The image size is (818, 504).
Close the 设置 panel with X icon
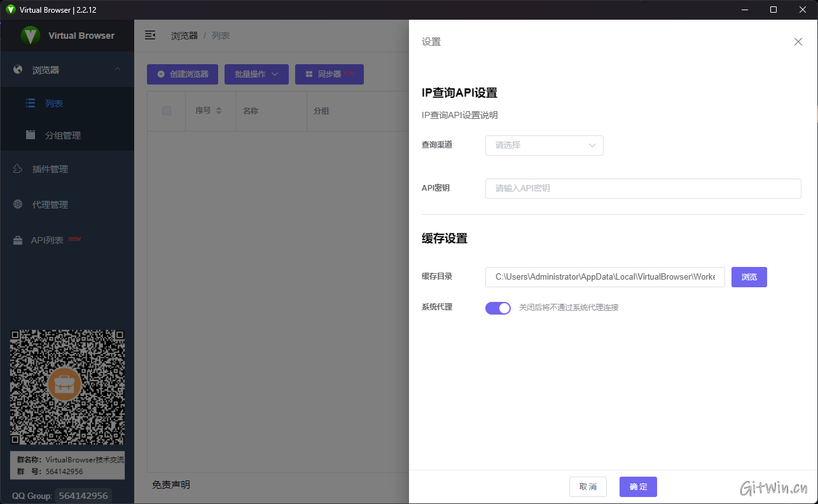point(798,42)
